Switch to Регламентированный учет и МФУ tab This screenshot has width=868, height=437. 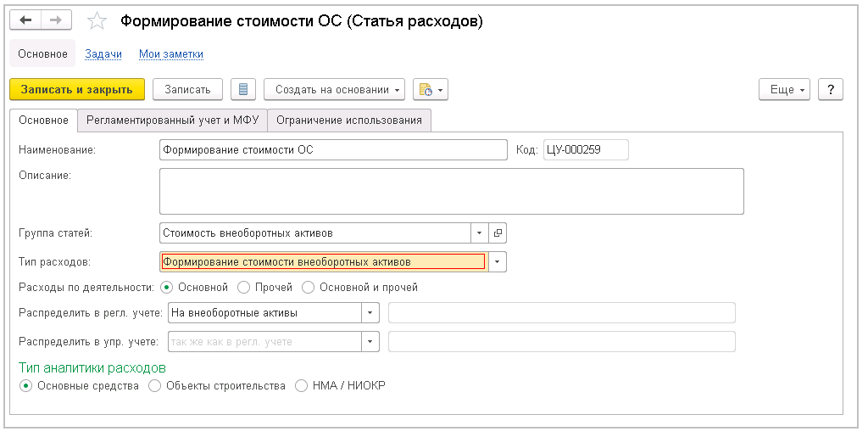coord(172,120)
